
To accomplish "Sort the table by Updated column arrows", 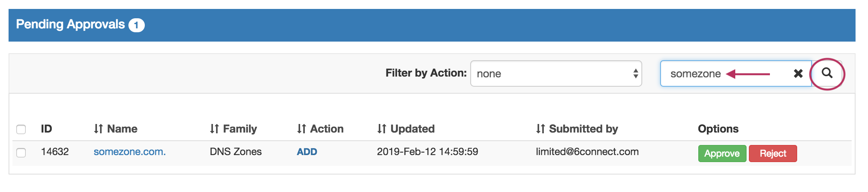I will 381,129.
